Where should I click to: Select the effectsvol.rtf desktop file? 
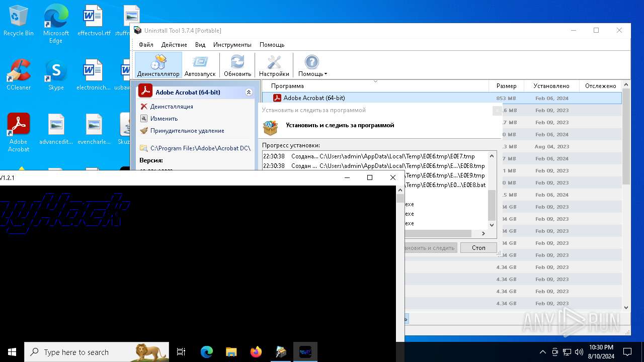coord(94,21)
